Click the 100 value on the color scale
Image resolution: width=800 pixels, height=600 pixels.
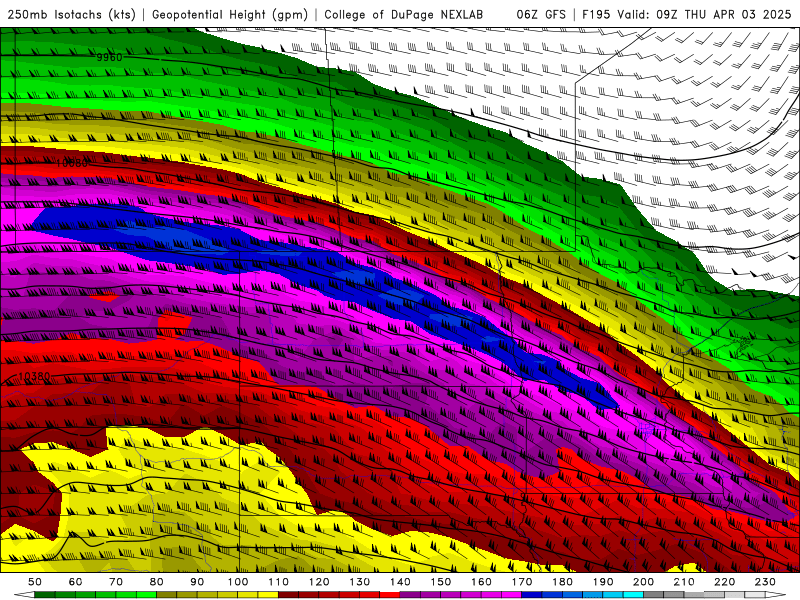[x=238, y=582]
